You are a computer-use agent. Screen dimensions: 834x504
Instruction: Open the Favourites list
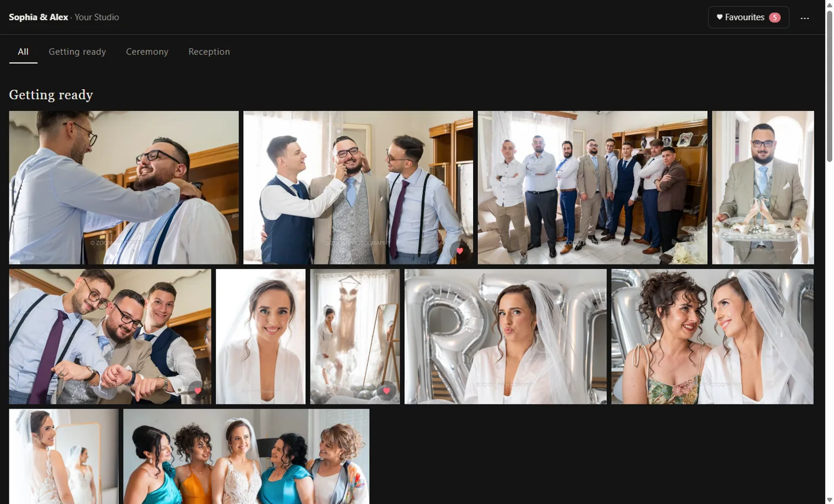click(748, 17)
